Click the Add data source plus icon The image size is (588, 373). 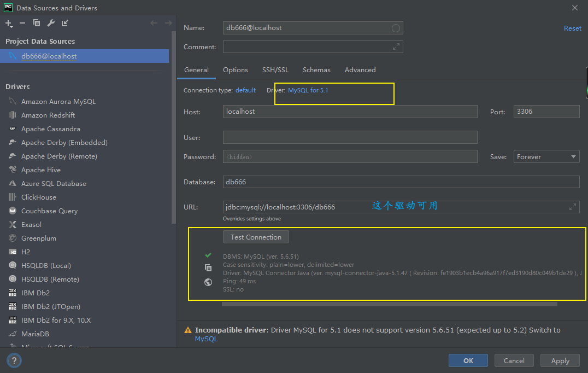point(9,24)
